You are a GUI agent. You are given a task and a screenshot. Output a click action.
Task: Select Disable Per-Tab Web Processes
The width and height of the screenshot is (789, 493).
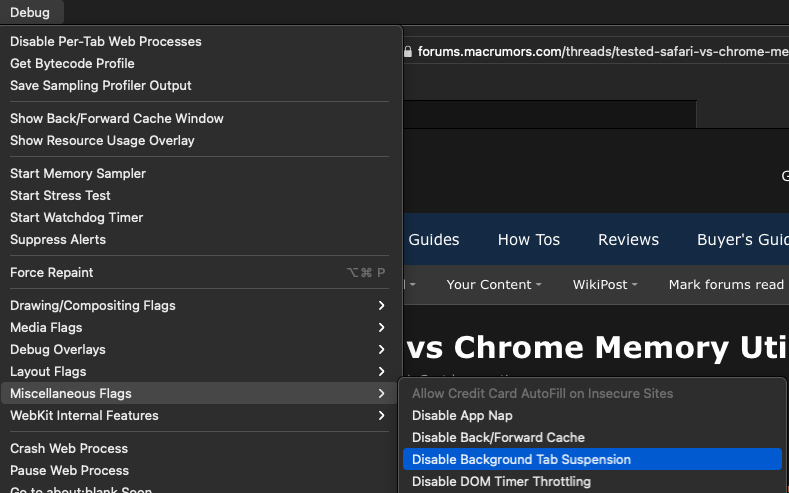pyautogui.click(x=106, y=41)
